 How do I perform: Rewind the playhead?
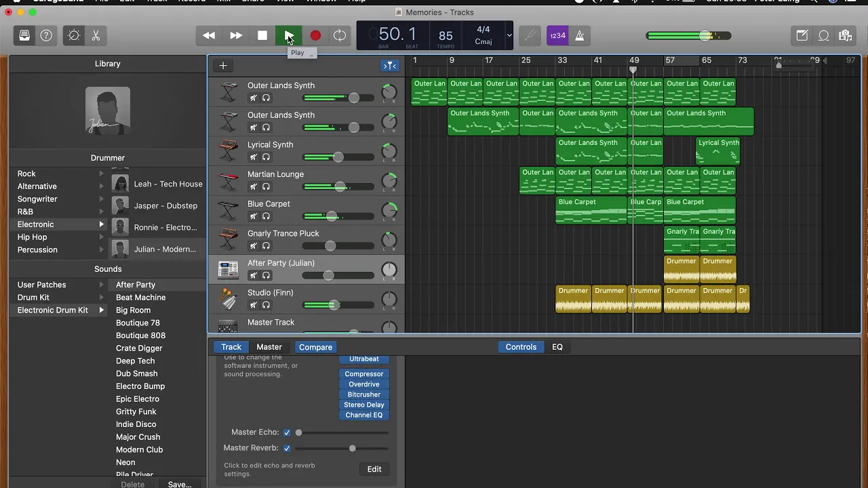[x=209, y=36]
